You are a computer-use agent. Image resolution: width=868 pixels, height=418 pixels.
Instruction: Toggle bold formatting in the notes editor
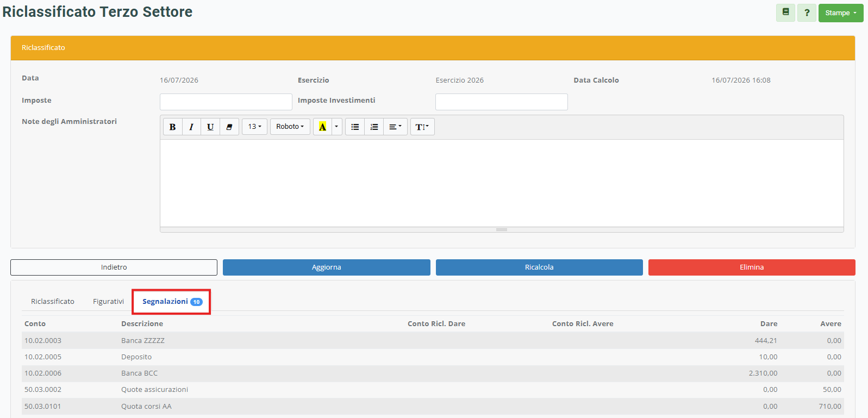173,127
